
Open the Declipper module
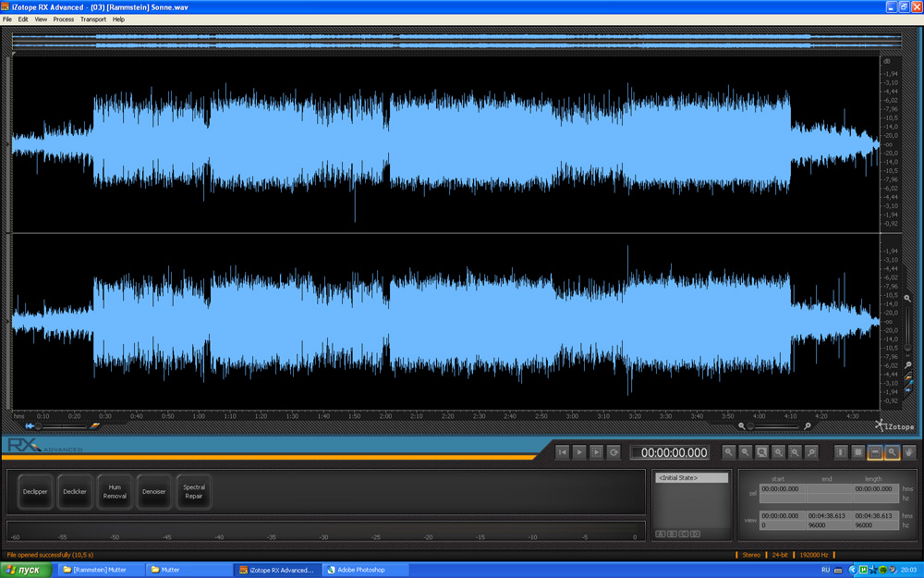(x=35, y=492)
